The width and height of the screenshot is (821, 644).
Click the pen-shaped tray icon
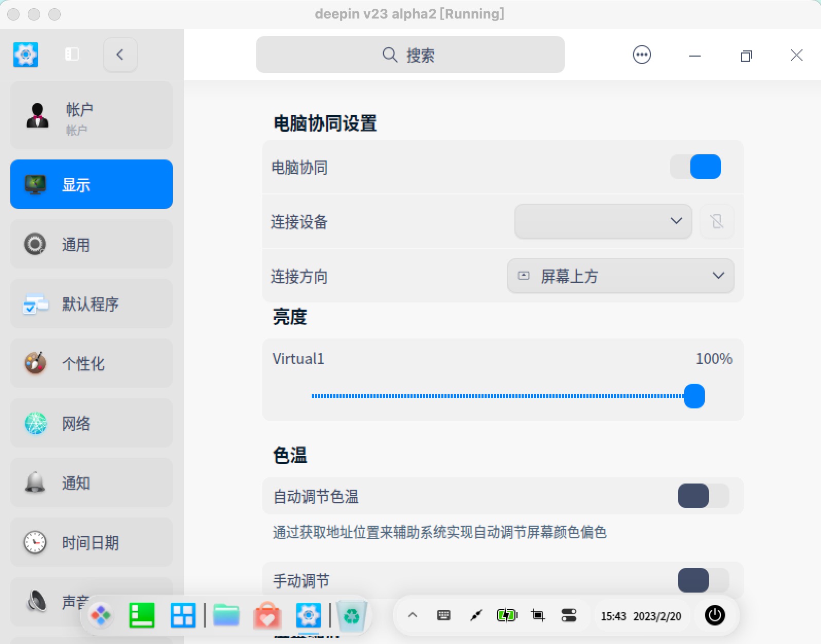[476, 615]
